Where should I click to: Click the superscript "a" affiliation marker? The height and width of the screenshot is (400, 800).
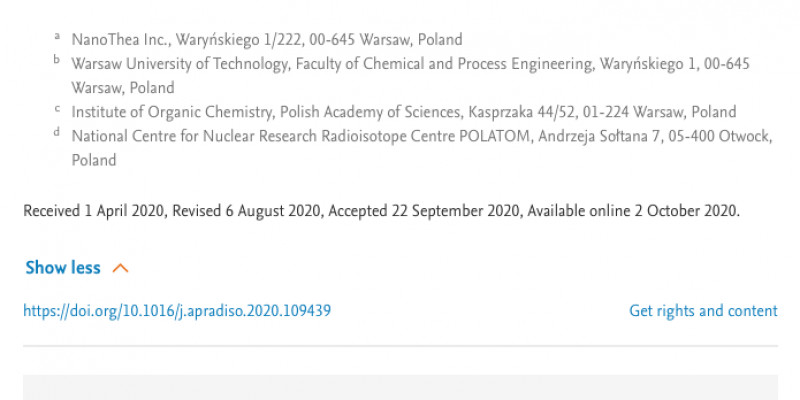pyautogui.click(x=57, y=36)
